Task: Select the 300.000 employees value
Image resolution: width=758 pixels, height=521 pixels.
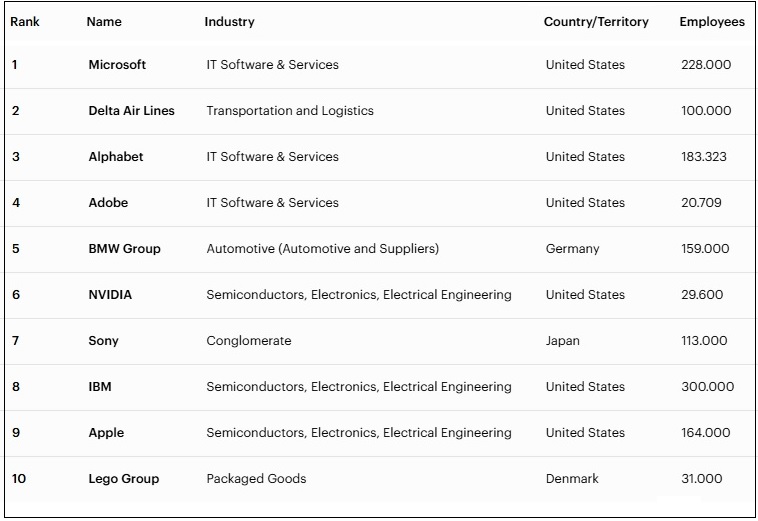Action: 707,387
